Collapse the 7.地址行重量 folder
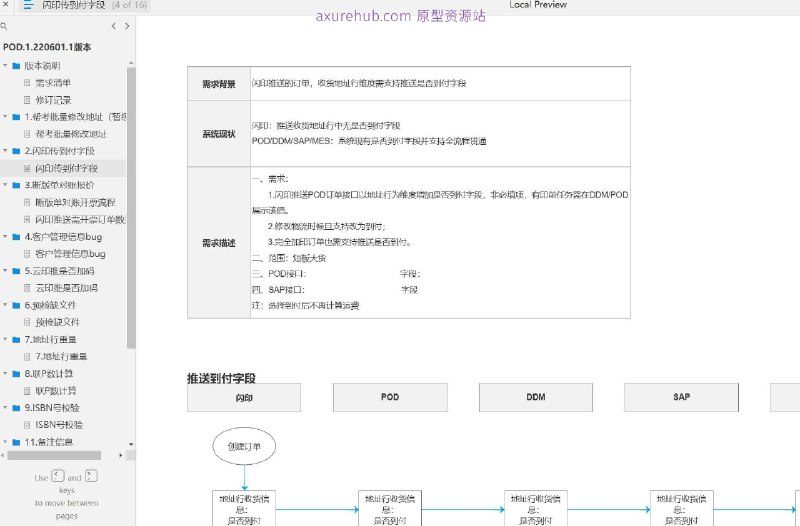This screenshot has height=526, width=800. point(5,339)
